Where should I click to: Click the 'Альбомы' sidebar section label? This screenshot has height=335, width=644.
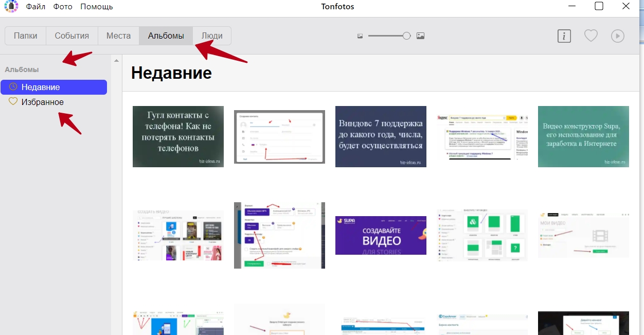coord(22,69)
